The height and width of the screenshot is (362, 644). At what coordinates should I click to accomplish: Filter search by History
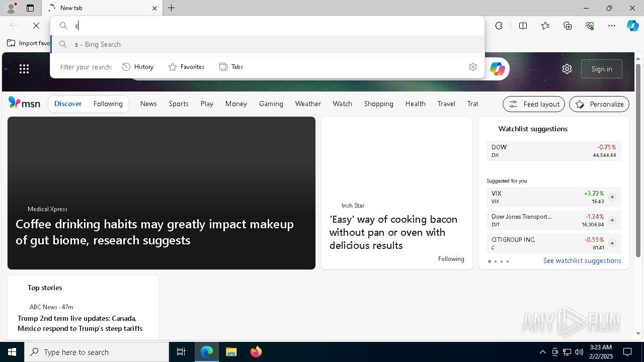(x=138, y=67)
